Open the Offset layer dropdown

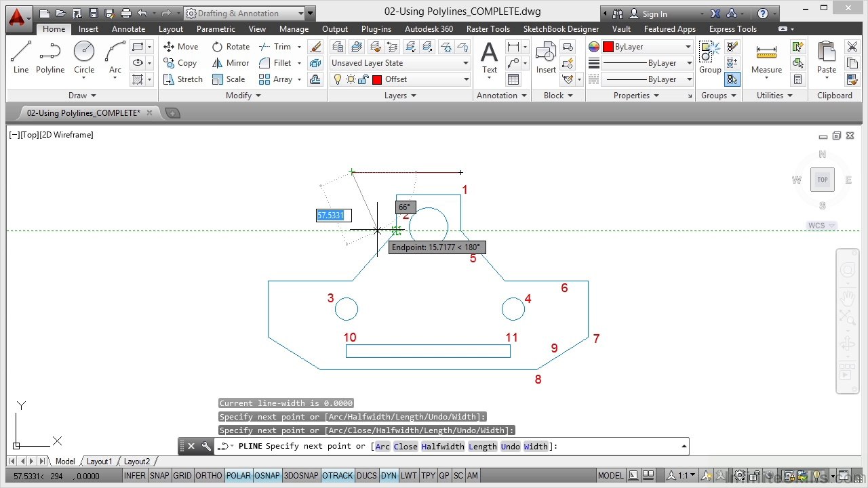coord(400,79)
